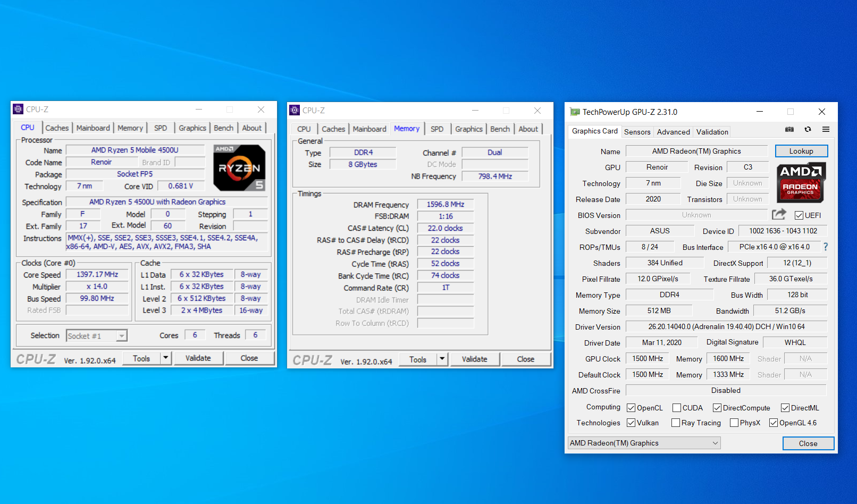This screenshot has height=504, width=857.
Task: Click the Subvendor ASUS field
Action: point(660,231)
